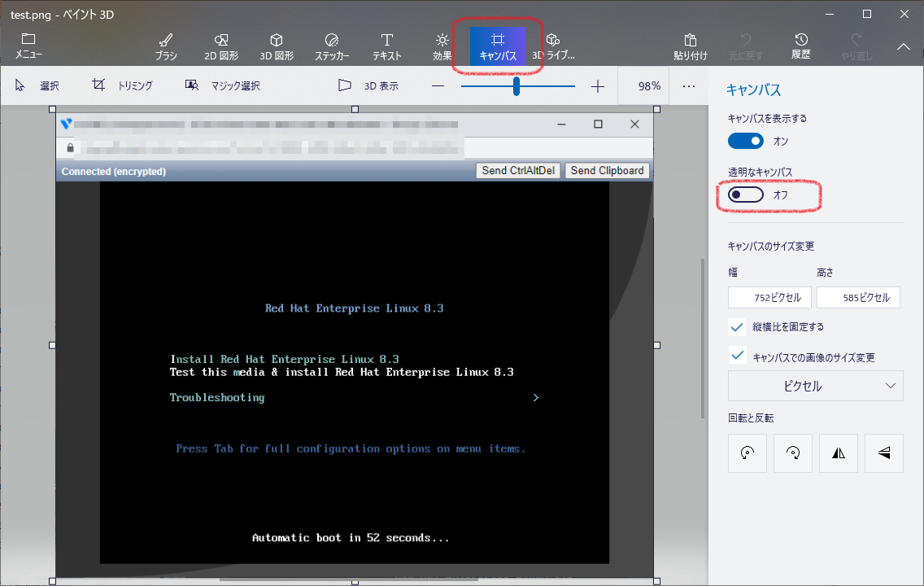
Task: Rotate canvas right (clockwise) button
Action: click(792, 453)
